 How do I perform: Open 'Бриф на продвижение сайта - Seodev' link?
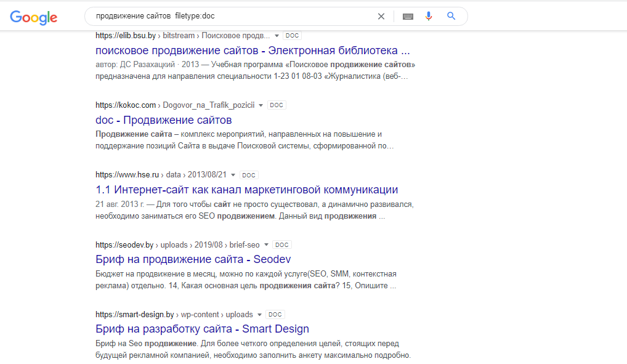point(193,259)
